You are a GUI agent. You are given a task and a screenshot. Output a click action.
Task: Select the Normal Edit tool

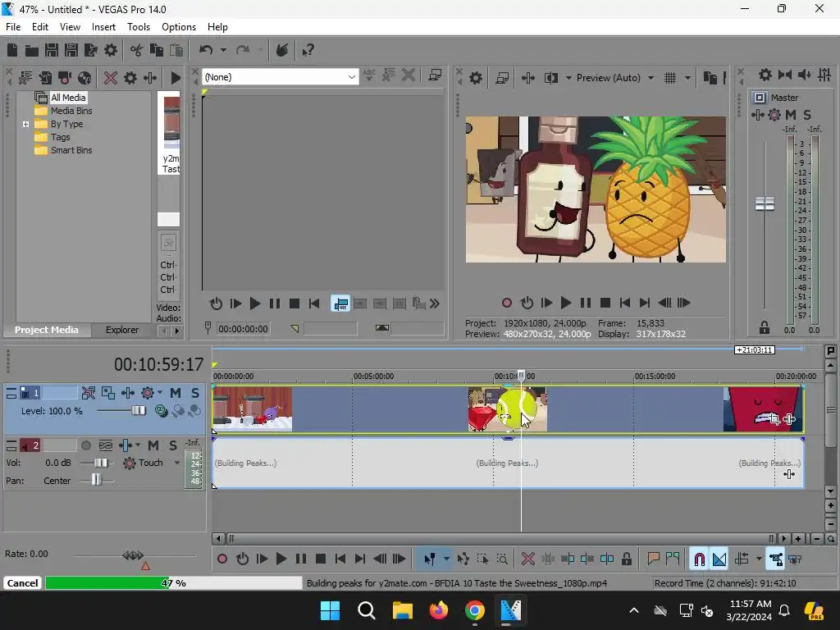(x=429, y=559)
